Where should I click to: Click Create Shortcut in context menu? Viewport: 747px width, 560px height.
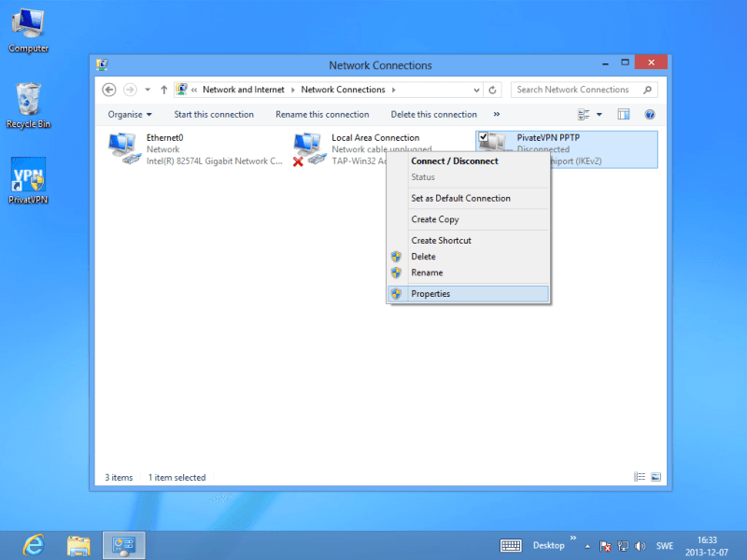441,240
